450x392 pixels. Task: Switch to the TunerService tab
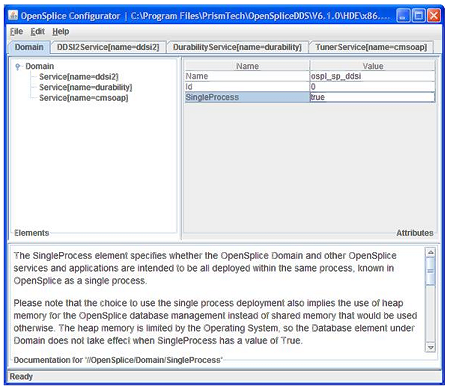(371, 47)
